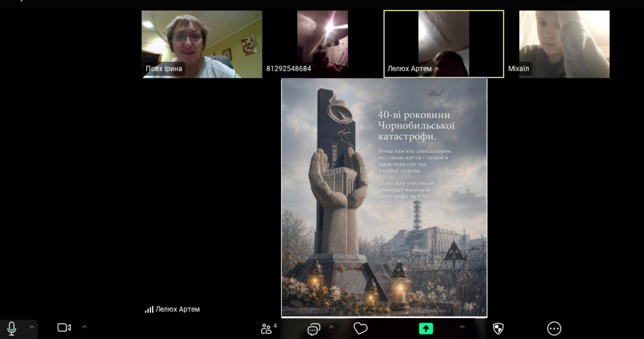644x339 pixels.
Task: Expand audio options arrow next to microphone
Action: tap(32, 327)
